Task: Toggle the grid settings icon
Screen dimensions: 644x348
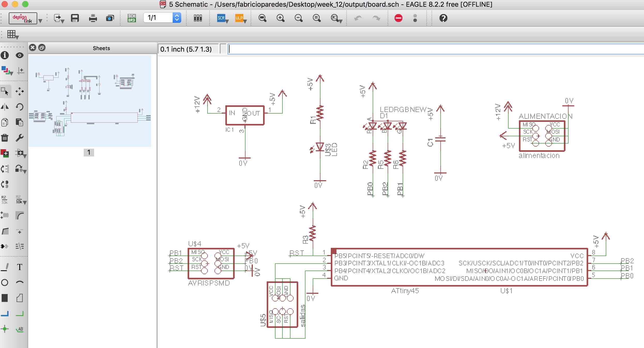Action: click(x=11, y=34)
